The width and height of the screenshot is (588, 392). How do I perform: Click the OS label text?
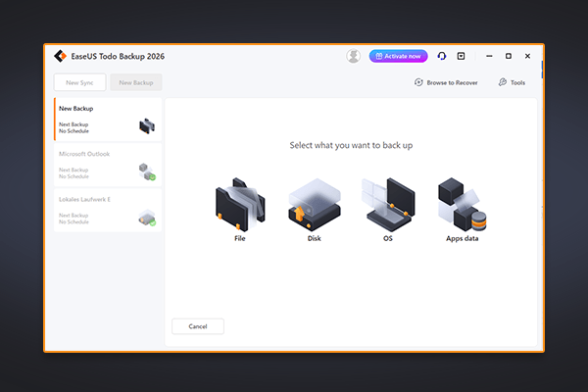(x=388, y=238)
